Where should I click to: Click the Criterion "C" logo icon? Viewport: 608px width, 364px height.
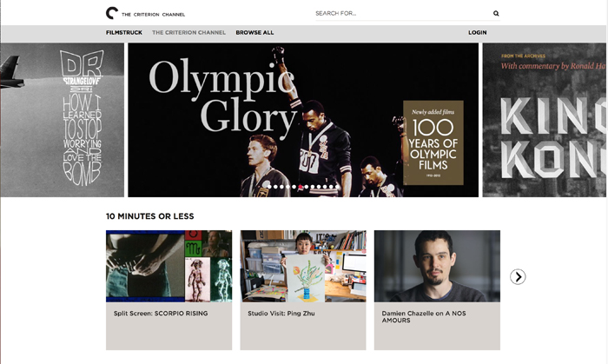(x=112, y=13)
